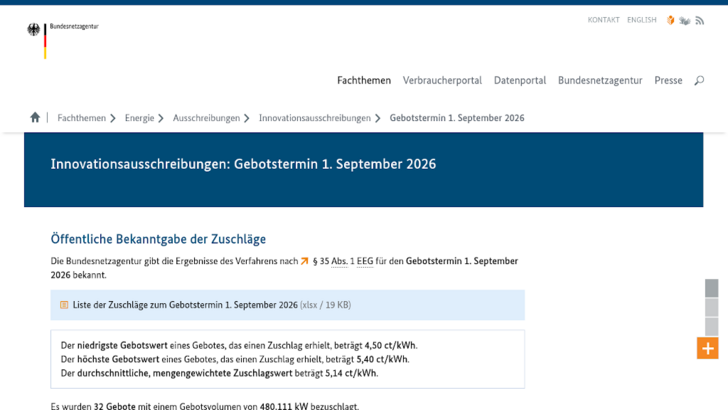Click the KONTAKT link

pyautogui.click(x=604, y=20)
